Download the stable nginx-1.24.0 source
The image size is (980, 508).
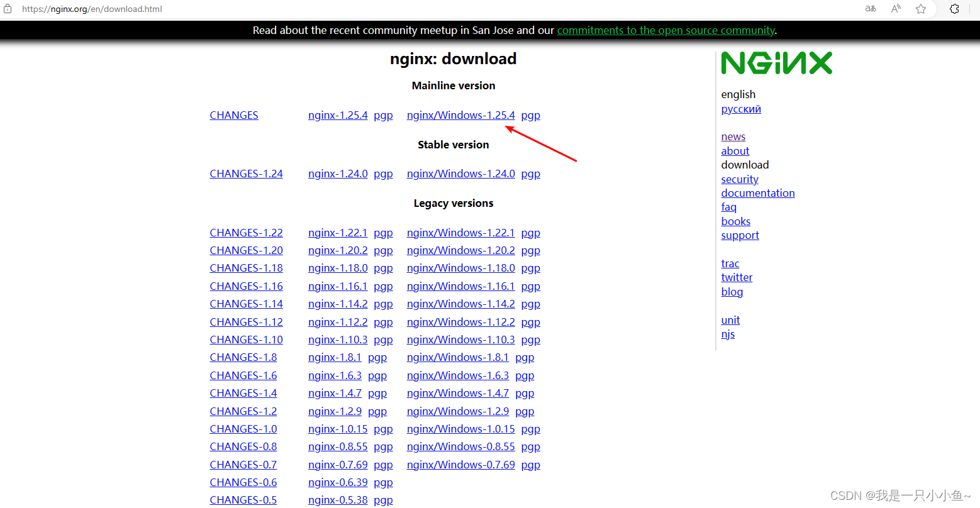[338, 174]
